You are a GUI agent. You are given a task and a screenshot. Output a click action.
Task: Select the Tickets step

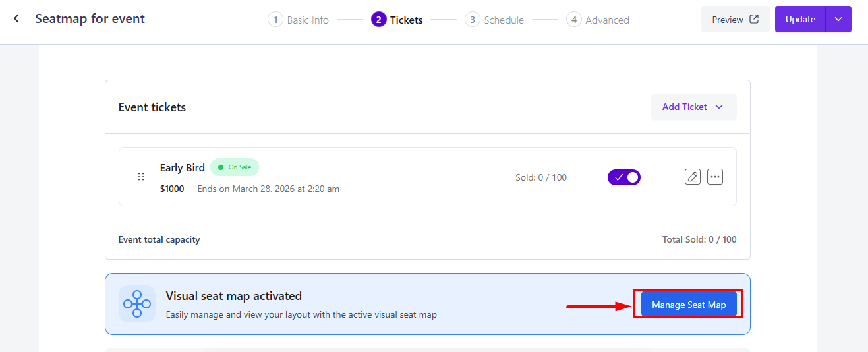(397, 20)
